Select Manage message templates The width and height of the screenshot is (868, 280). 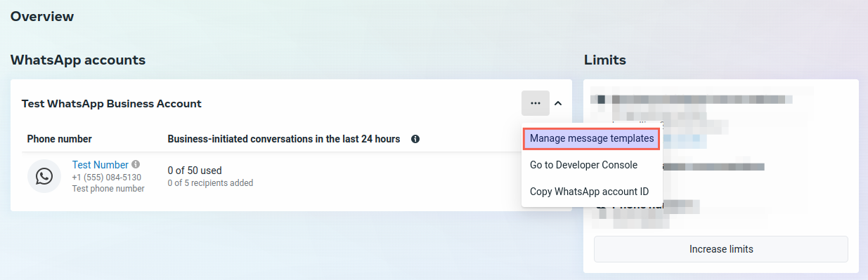pos(592,139)
